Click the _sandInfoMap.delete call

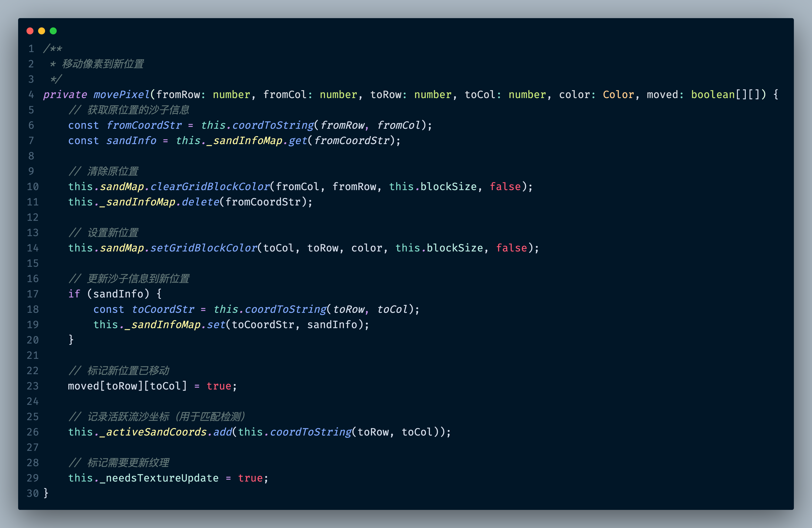pyautogui.click(x=200, y=202)
